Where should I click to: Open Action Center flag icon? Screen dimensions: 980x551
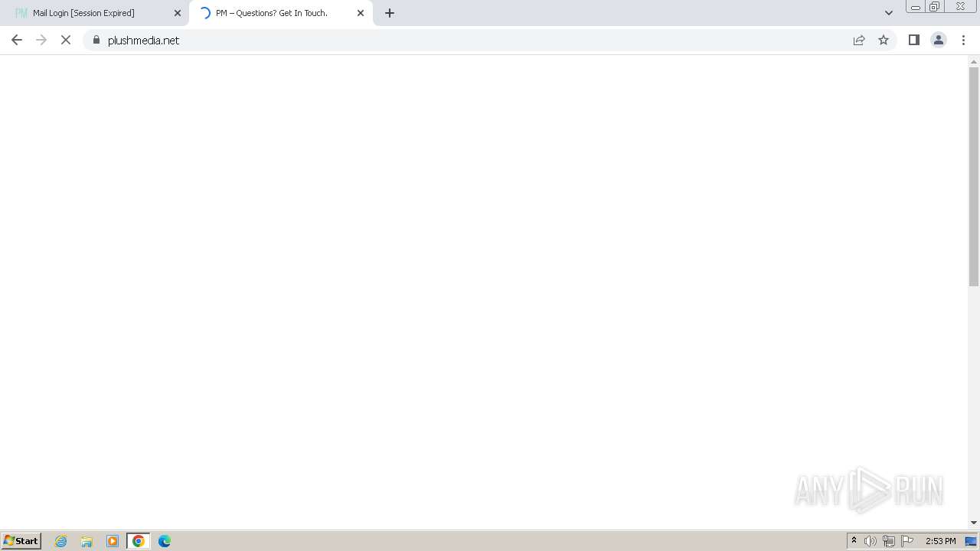coord(907,541)
